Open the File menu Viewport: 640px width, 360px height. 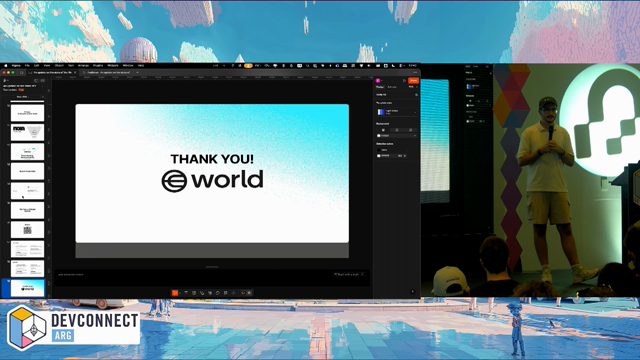tap(27, 65)
